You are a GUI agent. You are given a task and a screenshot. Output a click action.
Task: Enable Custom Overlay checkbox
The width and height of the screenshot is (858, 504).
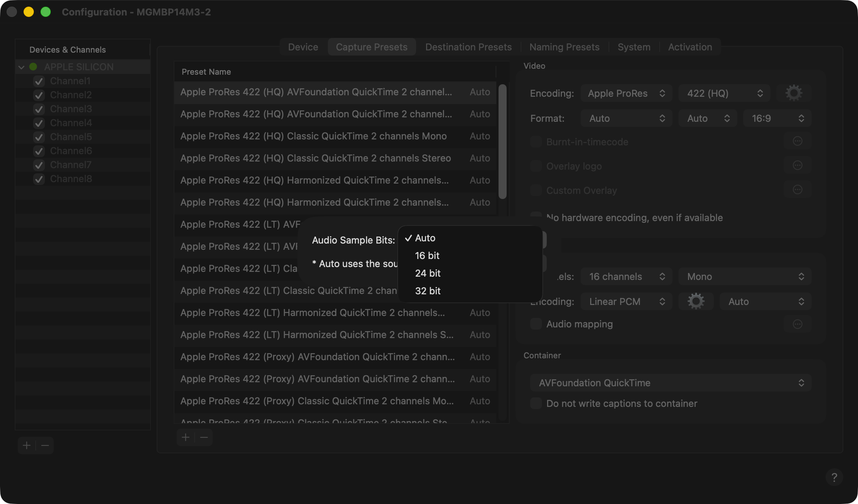click(x=536, y=190)
